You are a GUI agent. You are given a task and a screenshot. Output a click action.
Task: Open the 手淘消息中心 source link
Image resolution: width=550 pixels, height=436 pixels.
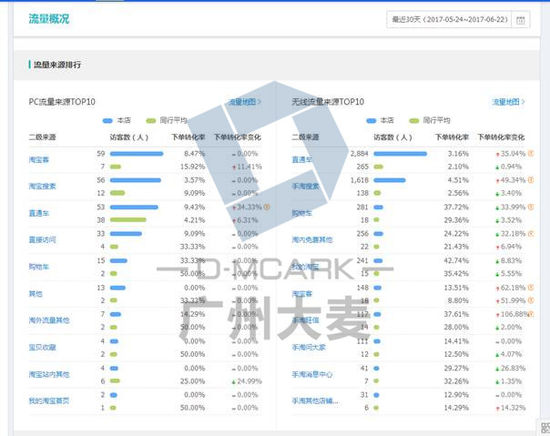click(312, 375)
